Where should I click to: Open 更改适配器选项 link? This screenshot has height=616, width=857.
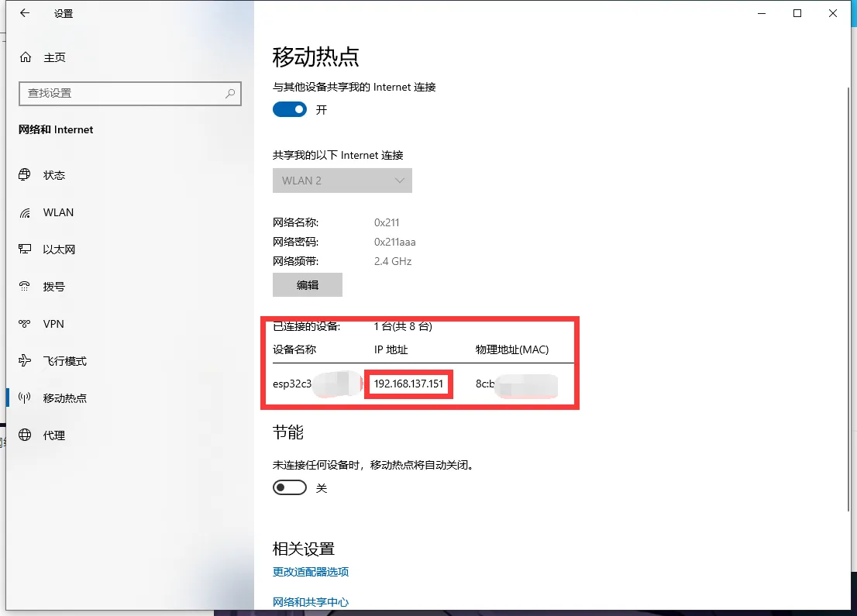(311, 572)
